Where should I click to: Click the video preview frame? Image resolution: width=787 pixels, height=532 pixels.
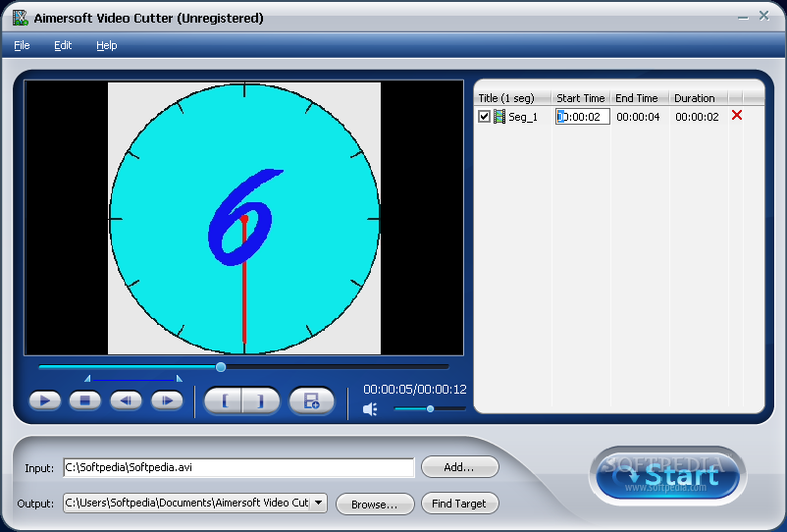[x=244, y=218]
